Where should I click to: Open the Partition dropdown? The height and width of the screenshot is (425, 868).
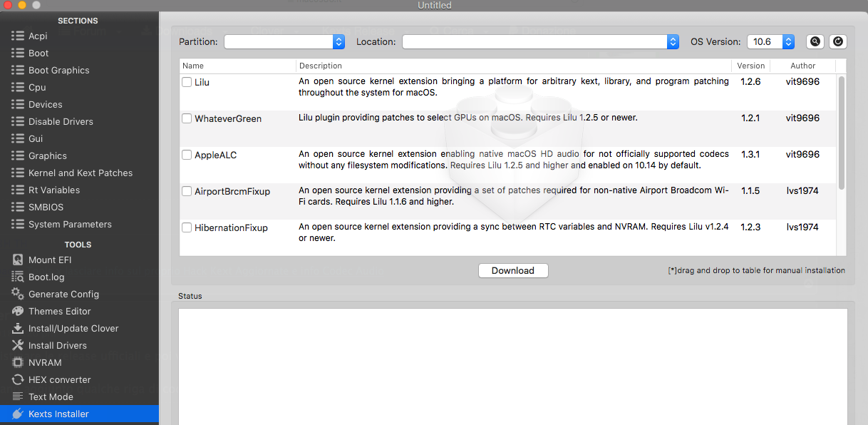[284, 41]
